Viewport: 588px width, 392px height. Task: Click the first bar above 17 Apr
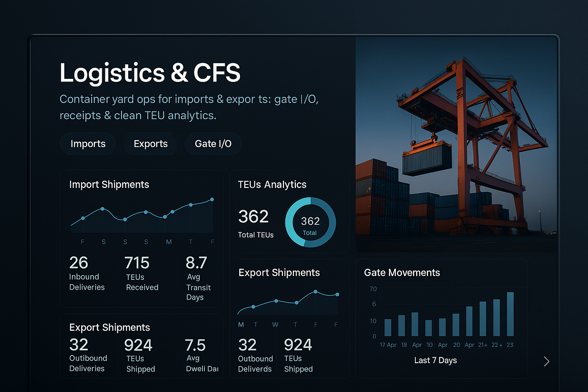(x=388, y=327)
